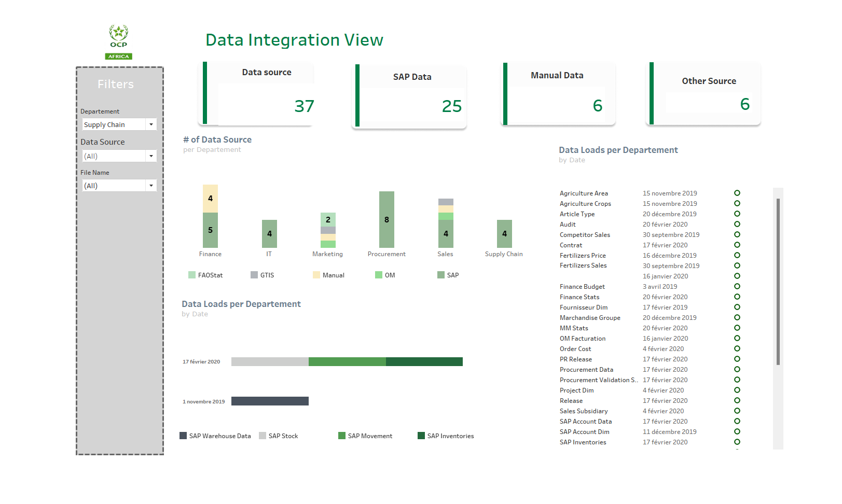Click the SAP Stock legend swatch
The height and width of the screenshot is (504, 842).
[263, 436]
